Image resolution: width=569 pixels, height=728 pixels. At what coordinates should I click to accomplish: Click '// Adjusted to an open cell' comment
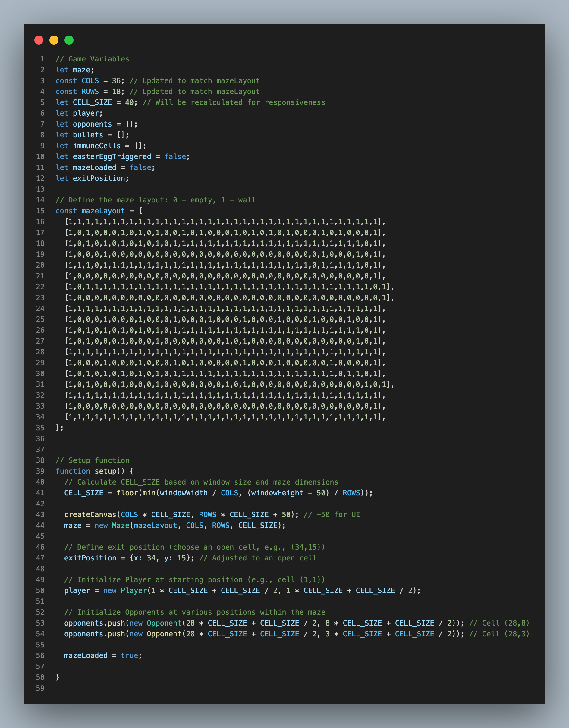[258, 558]
